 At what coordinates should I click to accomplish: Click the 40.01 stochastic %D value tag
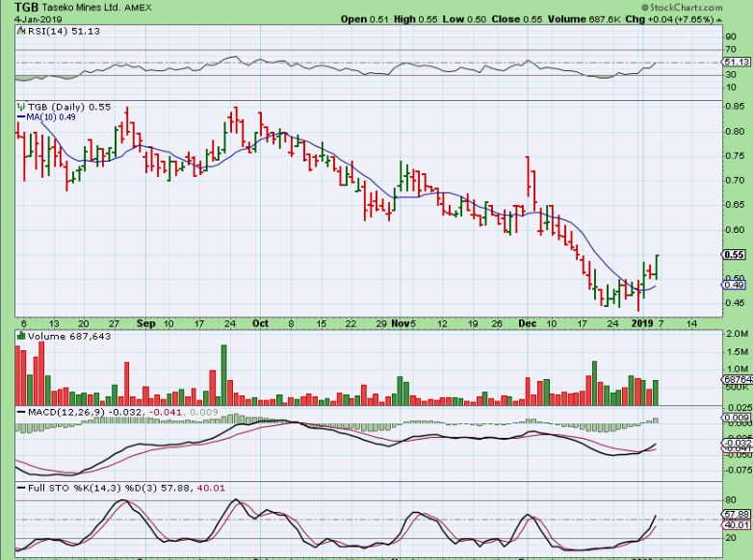click(x=736, y=525)
